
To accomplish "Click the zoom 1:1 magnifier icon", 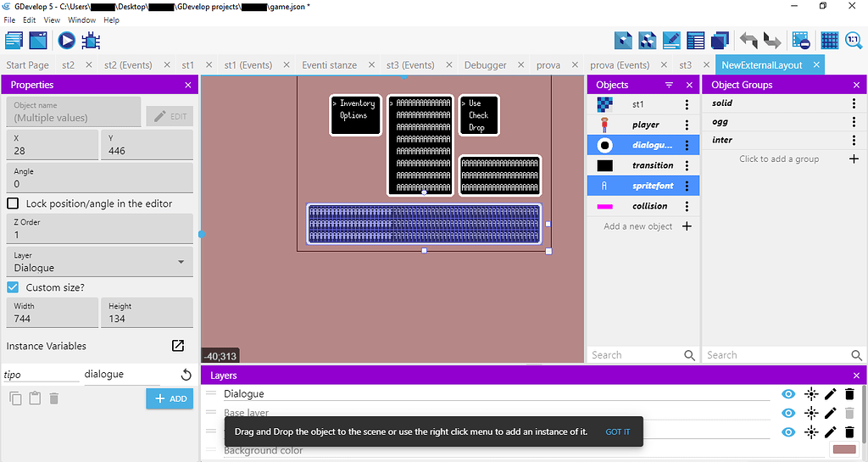I will [x=854, y=41].
